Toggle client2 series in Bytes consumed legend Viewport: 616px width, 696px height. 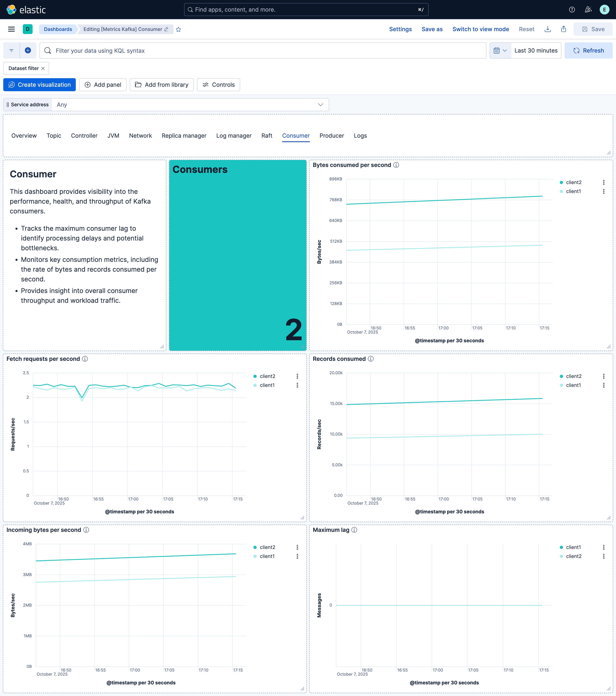pyautogui.click(x=573, y=182)
